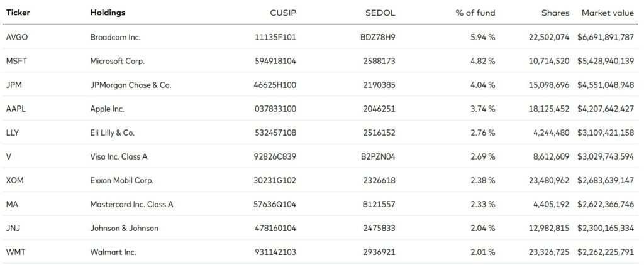644x265 pixels.
Task: Open the Broadcom Inc. holding
Action: [x=116, y=37]
